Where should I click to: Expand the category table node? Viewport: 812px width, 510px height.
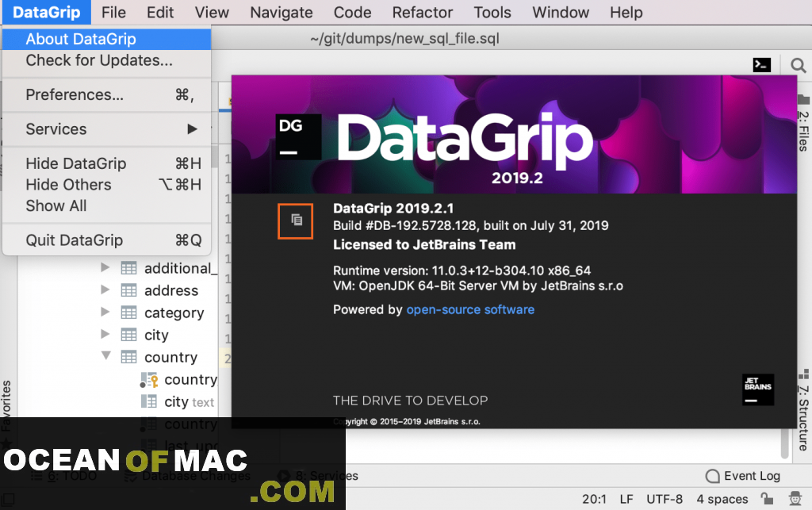pos(105,313)
